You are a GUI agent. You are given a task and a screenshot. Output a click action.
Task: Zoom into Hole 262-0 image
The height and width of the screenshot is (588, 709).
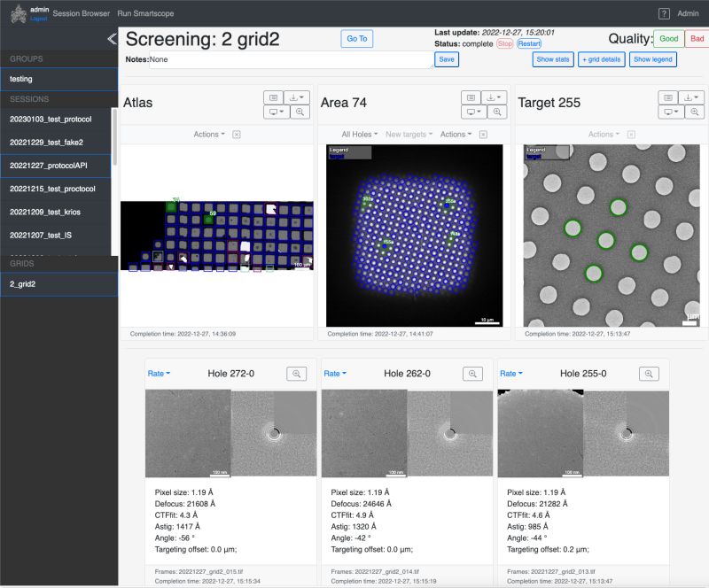coord(472,374)
